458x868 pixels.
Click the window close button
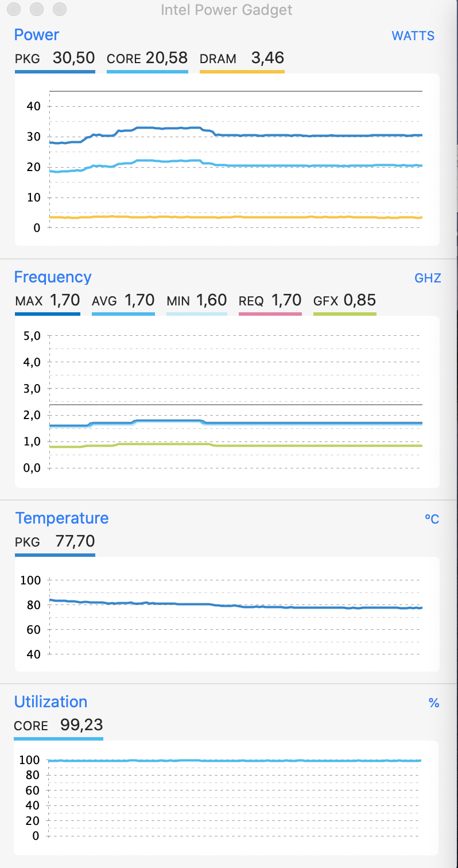point(14,9)
